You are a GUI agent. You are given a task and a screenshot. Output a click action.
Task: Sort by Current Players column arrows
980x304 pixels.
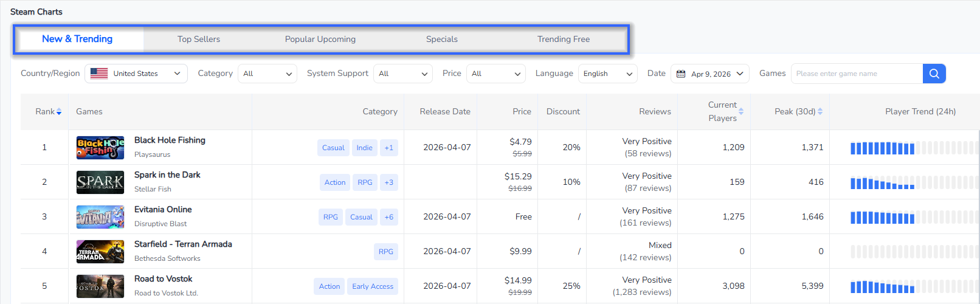tap(741, 111)
